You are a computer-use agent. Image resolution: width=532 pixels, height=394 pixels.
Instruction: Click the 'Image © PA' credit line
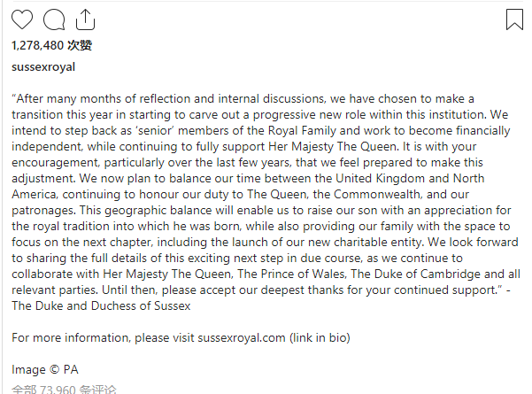[45, 369]
